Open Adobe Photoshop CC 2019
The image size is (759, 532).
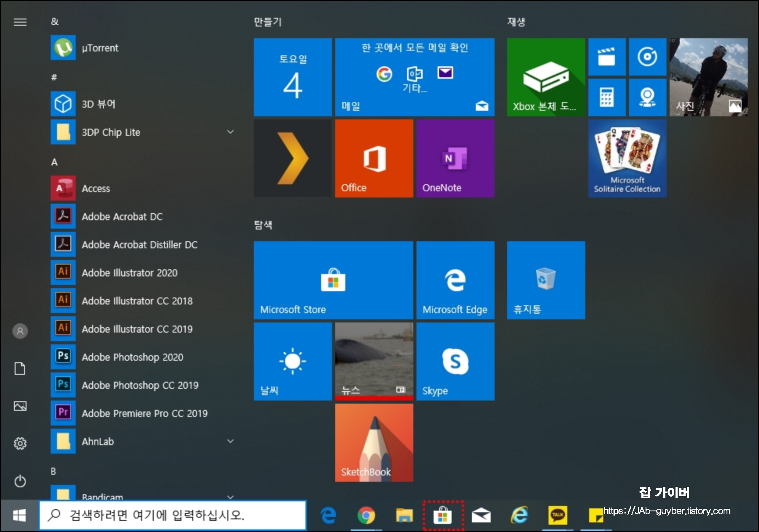[143, 385]
